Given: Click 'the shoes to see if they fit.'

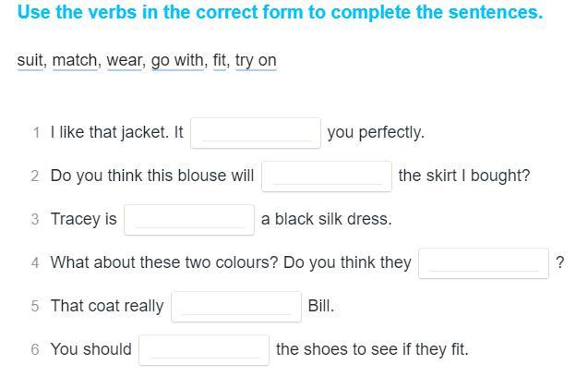Looking at the screenshot, I should point(372,349).
